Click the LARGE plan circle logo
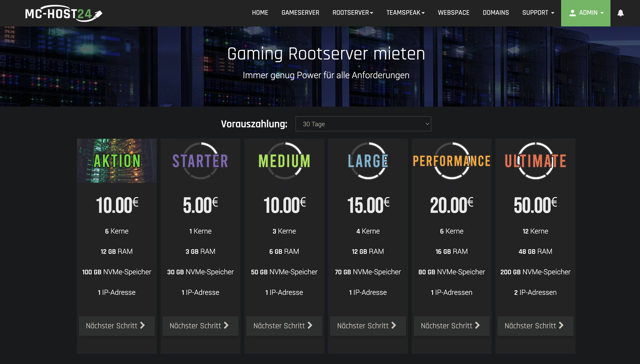 point(368,161)
